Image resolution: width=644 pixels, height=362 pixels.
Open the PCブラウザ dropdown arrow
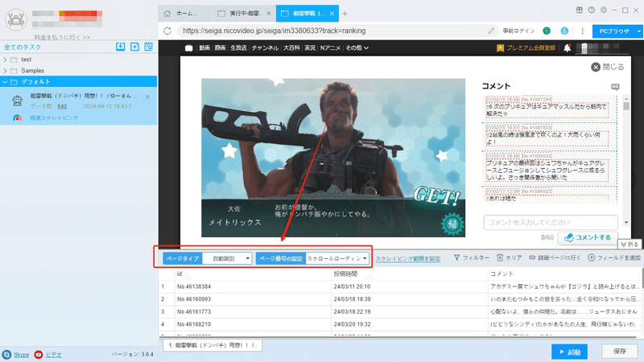(638, 31)
